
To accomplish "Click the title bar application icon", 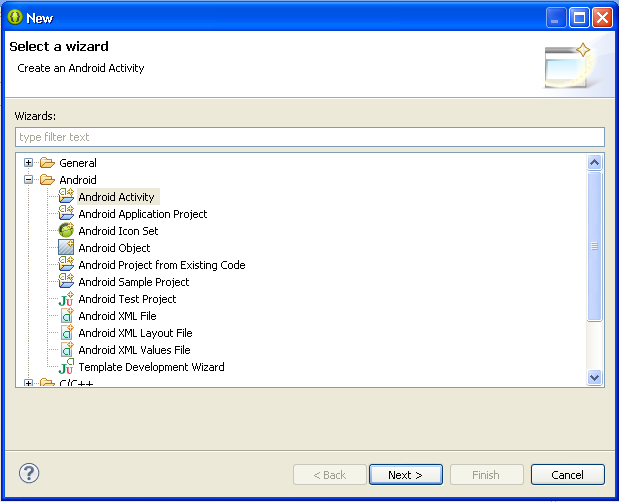I will point(15,17).
